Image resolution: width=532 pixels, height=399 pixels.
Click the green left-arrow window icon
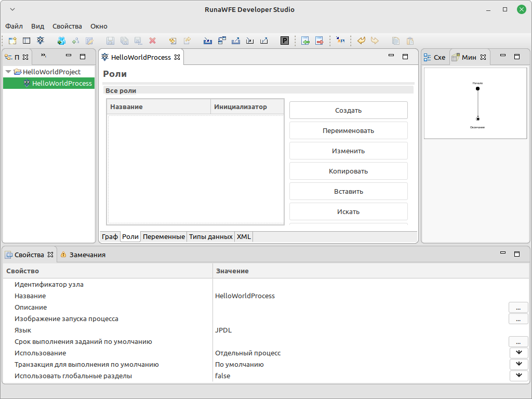305,41
